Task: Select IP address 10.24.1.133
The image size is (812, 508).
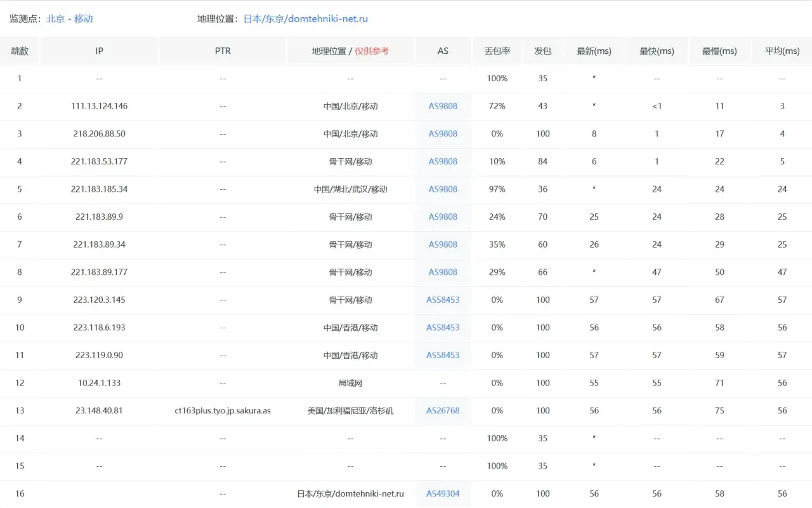Action: [99, 383]
